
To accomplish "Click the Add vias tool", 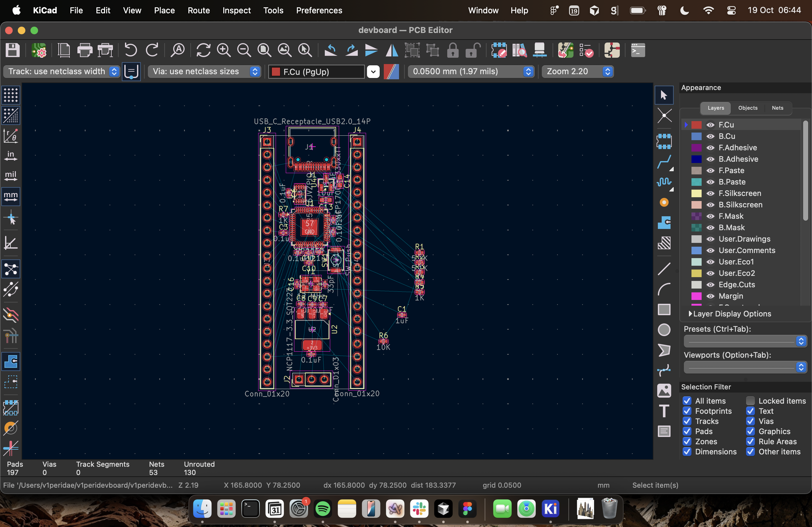I will 664,203.
